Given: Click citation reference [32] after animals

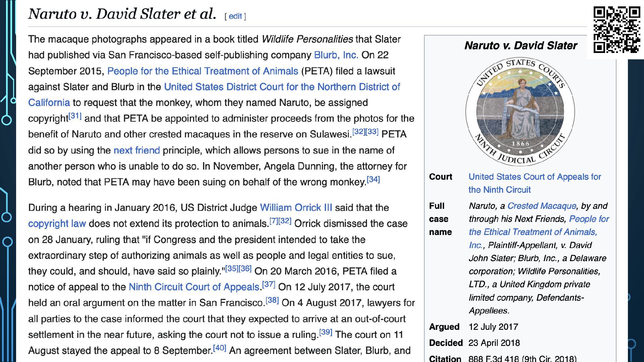Looking at the screenshot, I should click(x=285, y=221).
